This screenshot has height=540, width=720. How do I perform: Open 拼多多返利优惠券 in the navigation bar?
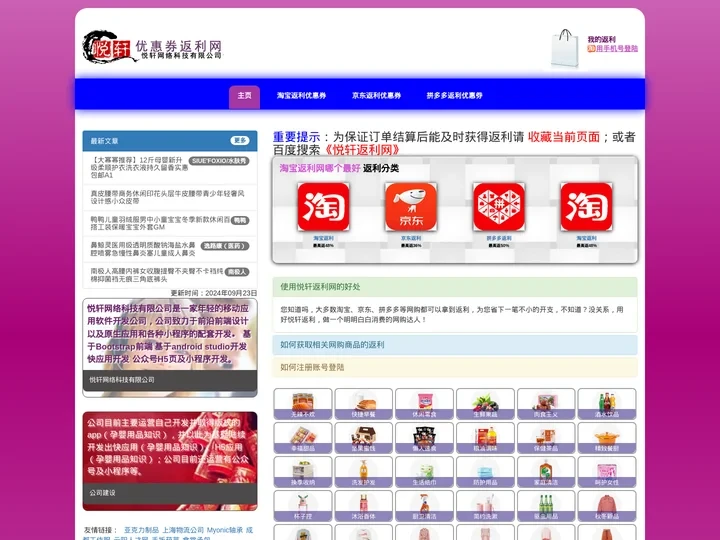click(x=455, y=96)
